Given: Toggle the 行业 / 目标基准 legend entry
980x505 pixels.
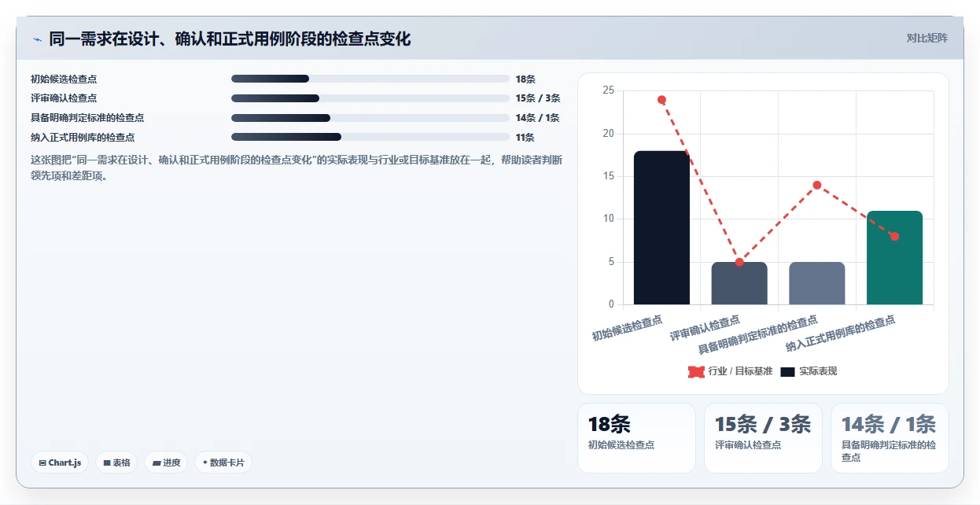Looking at the screenshot, I should pos(731,371).
